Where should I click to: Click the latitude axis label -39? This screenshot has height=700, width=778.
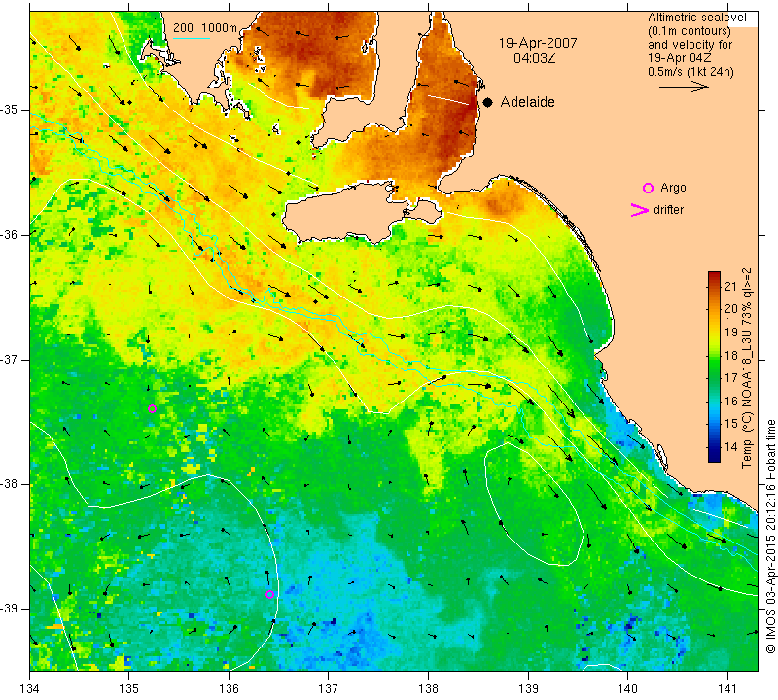pyautogui.click(x=11, y=609)
